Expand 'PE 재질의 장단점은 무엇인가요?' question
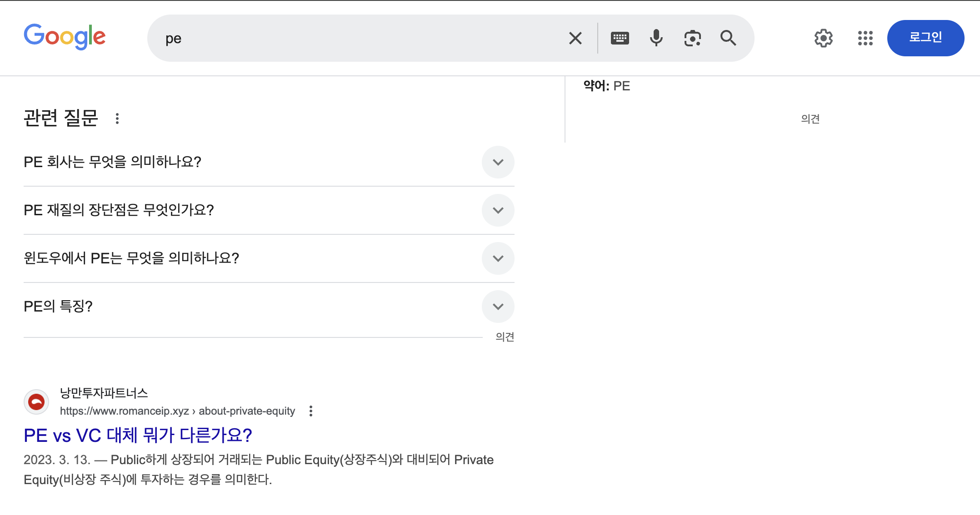 coord(498,210)
